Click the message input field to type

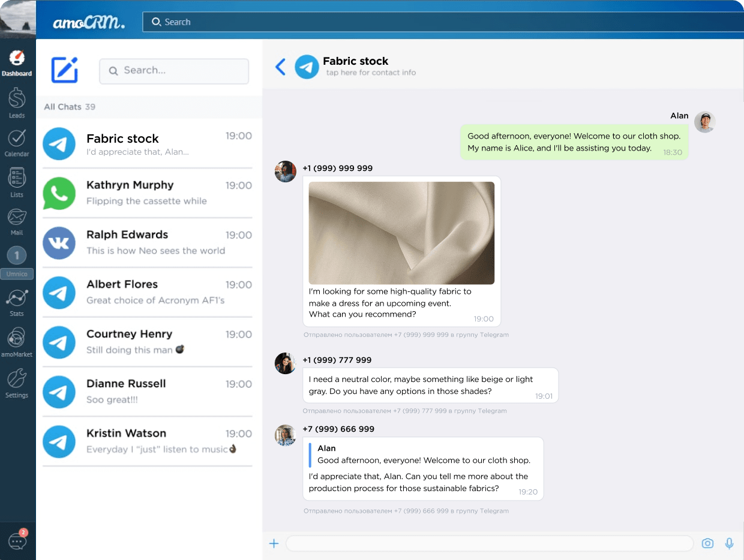point(489,543)
